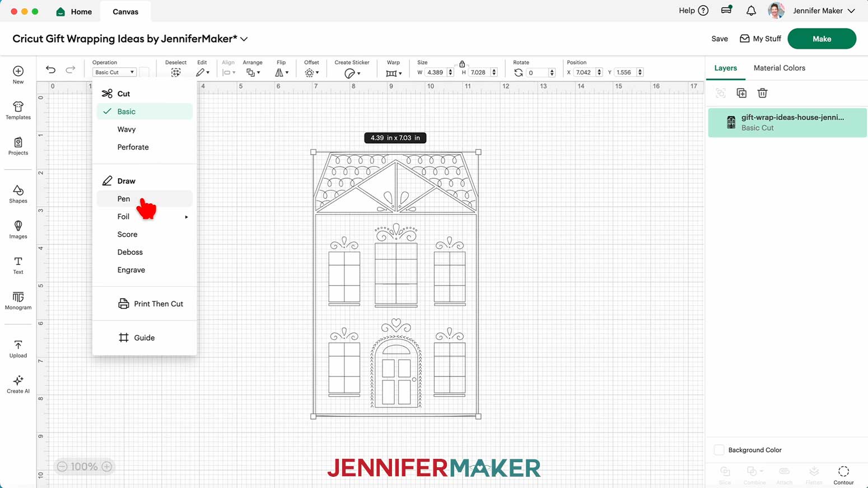868x488 pixels.
Task: Click the X position input field
Action: tap(585, 72)
